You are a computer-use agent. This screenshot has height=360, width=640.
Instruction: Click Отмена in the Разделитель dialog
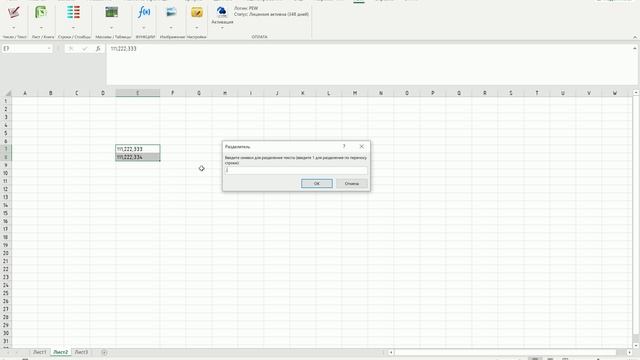351,184
